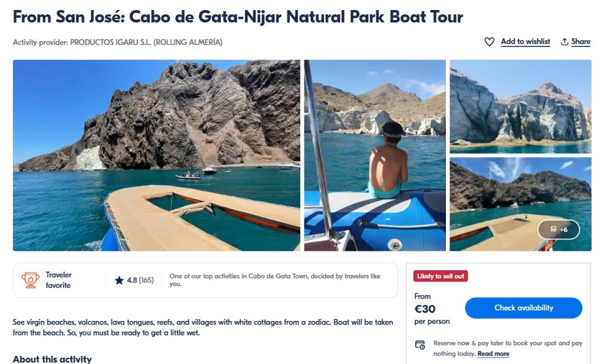604x364 pixels.
Task: Open the large cliff and boat photo
Action: (x=156, y=155)
